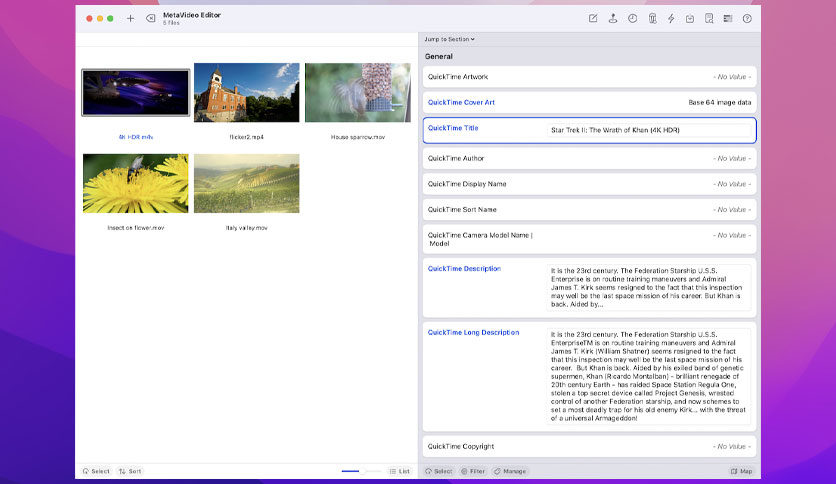Click the QuickTime Title text field
Screen dimensions: 836x484
[649, 130]
